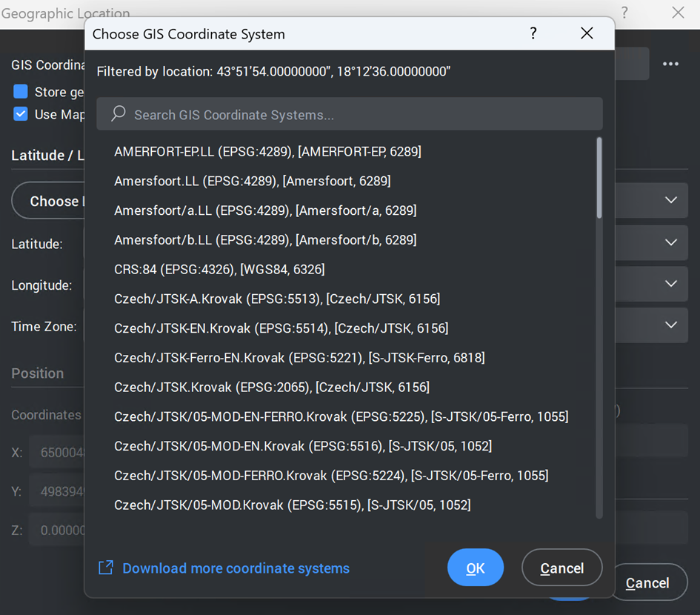This screenshot has height=615, width=700.
Task: Click the external link download icon
Action: 106,568
